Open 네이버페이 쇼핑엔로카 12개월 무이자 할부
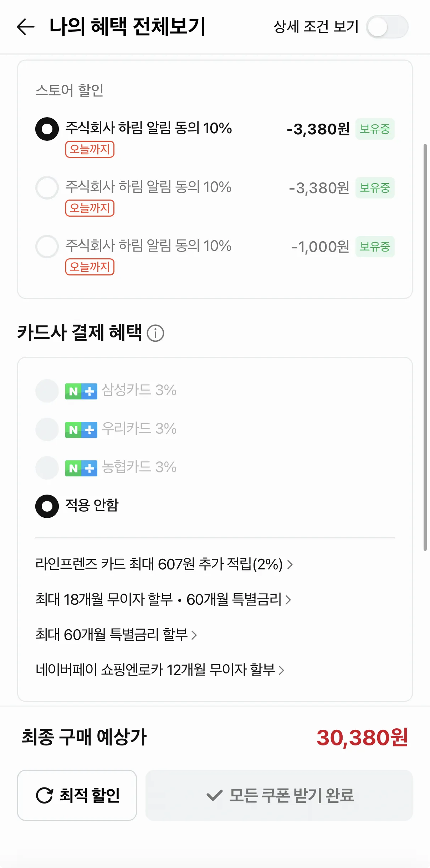 (160, 670)
